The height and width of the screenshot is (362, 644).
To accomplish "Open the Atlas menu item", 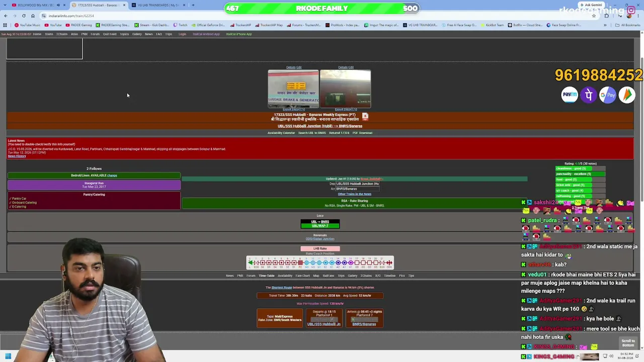I will [74, 34].
